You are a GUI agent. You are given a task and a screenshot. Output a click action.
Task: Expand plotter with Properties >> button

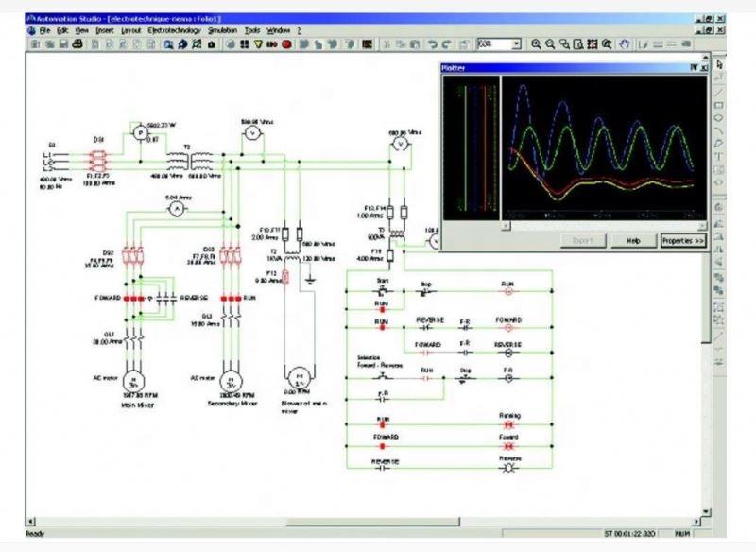pos(683,241)
